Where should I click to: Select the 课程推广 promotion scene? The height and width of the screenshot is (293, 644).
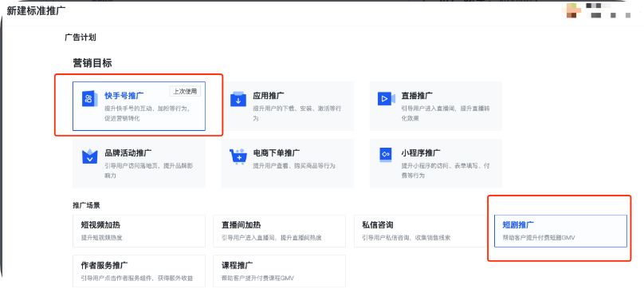click(x=279, y=271)
